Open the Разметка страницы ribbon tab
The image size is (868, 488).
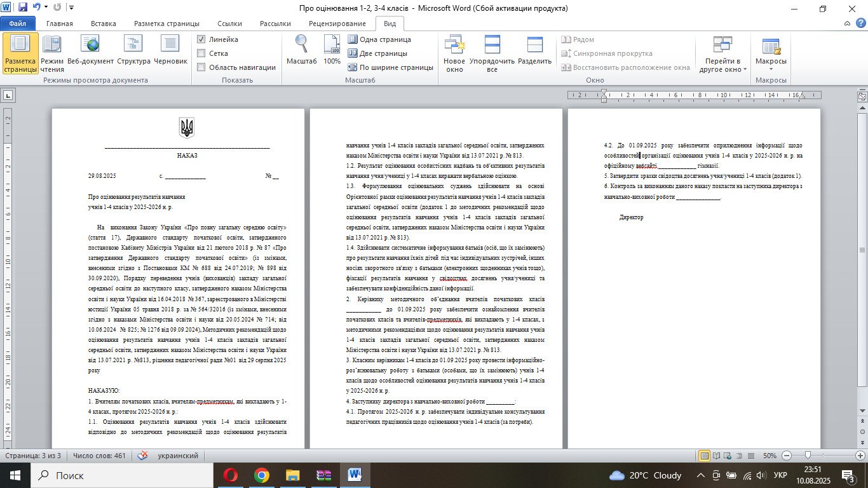(x=166, y=24)
